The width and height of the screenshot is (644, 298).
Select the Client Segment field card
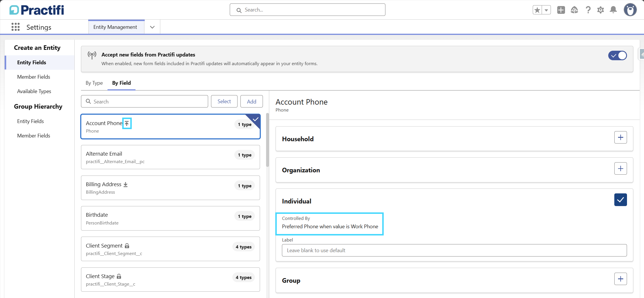(x=171, y=249)
